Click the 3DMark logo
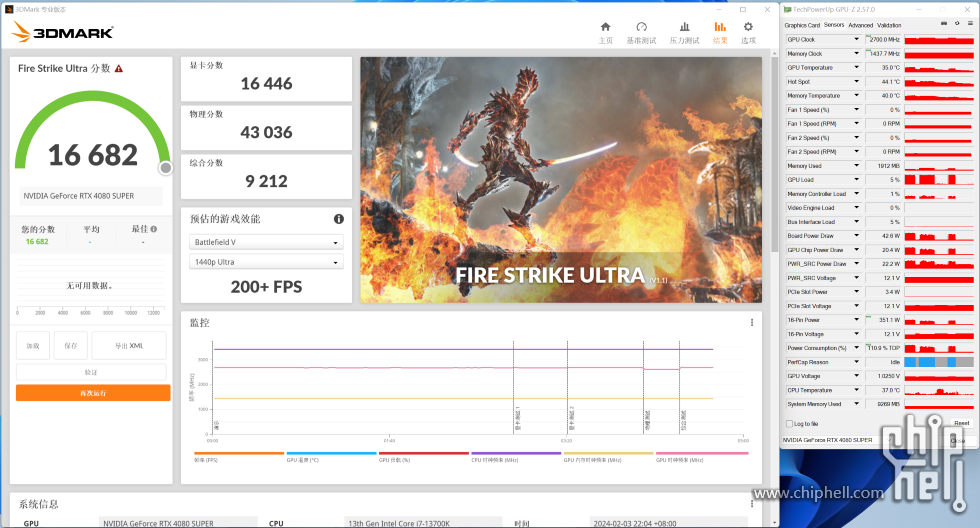Screen dimensions: 980x528 (x=63, y=32)
